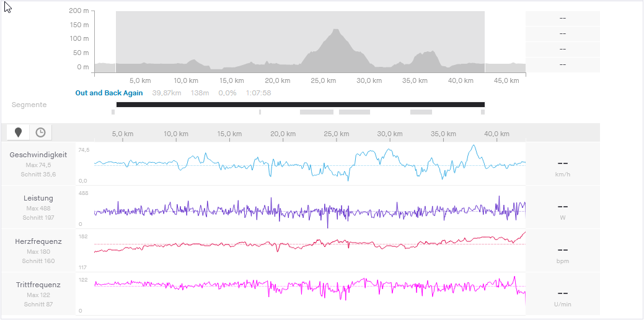Pick the gray segment bar near 35 km

[x=421, y=112]
